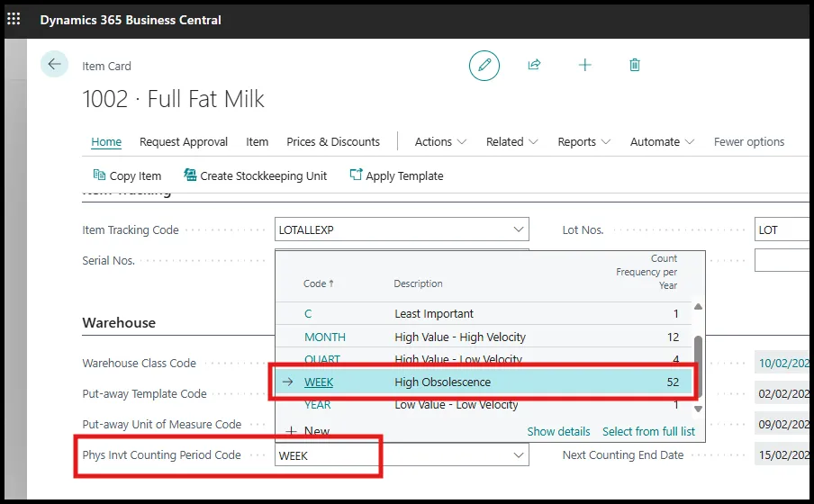Switch to the Home tab
814x504 pixels.
[106, 141]
